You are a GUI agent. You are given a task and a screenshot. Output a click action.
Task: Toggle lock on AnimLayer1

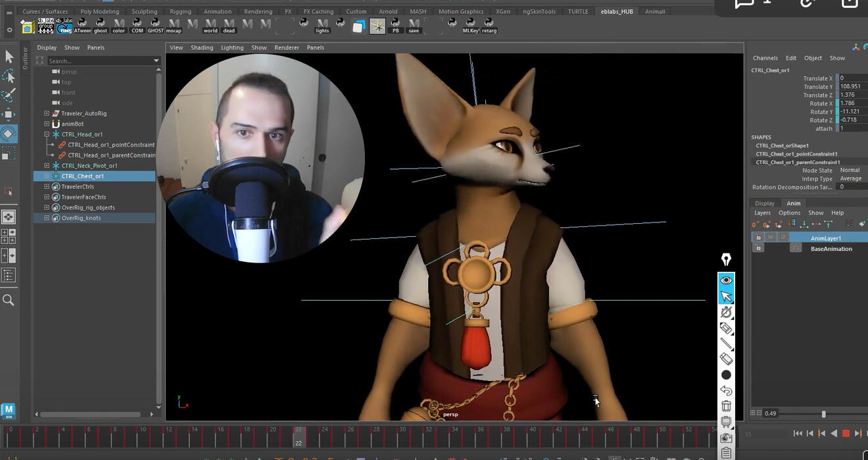point(758,238)
